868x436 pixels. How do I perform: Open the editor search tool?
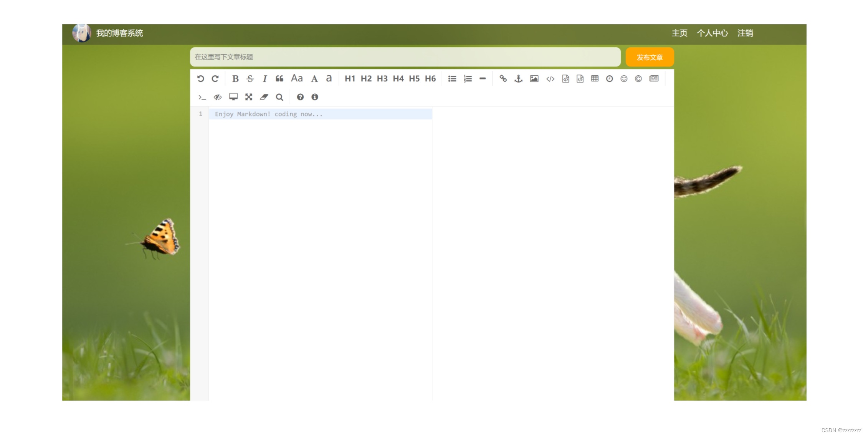point(279,97)
